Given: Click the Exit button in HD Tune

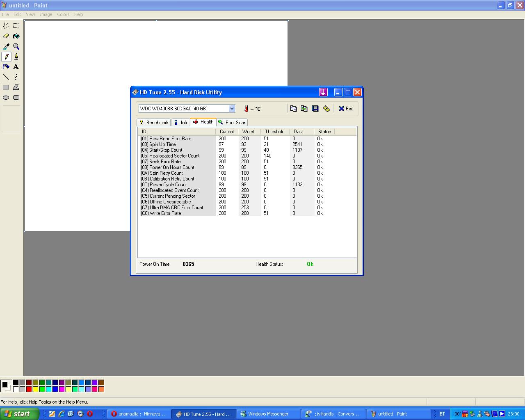Looking at the screenshot, I should tap(346, 109).
